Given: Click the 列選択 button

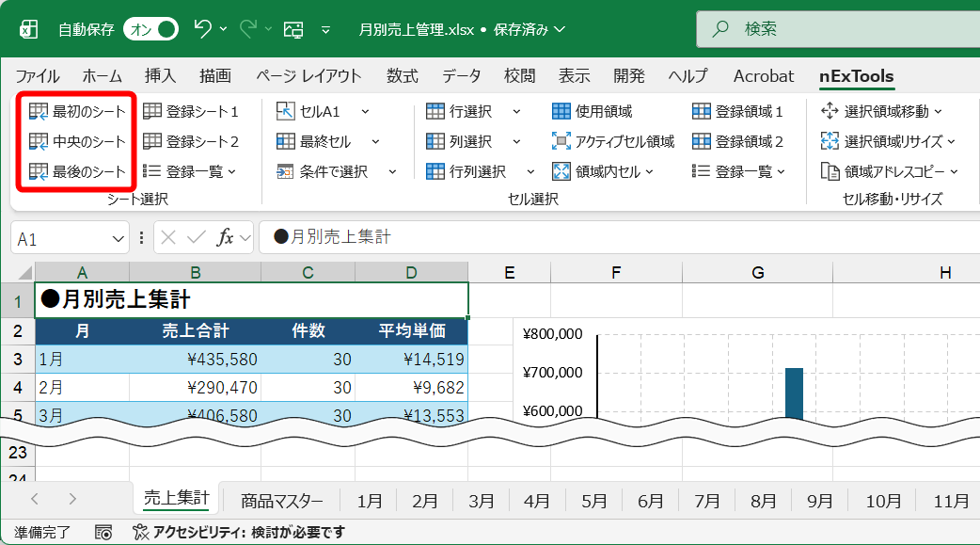Looking at the screenshot, I should 459,141.
